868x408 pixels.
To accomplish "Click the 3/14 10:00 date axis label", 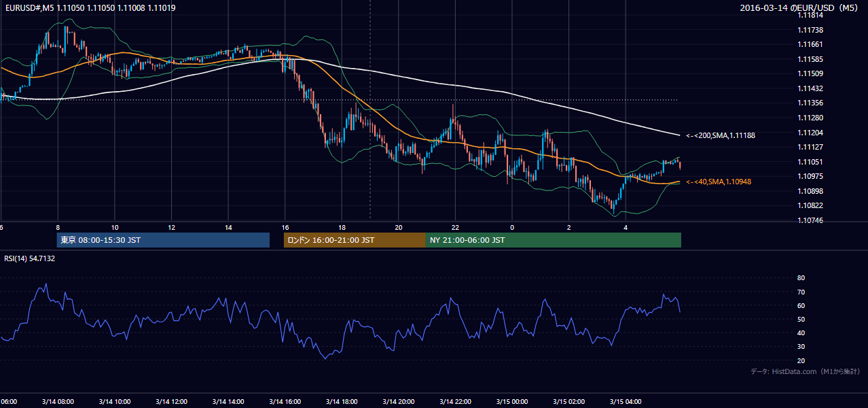I will point(114,401).
